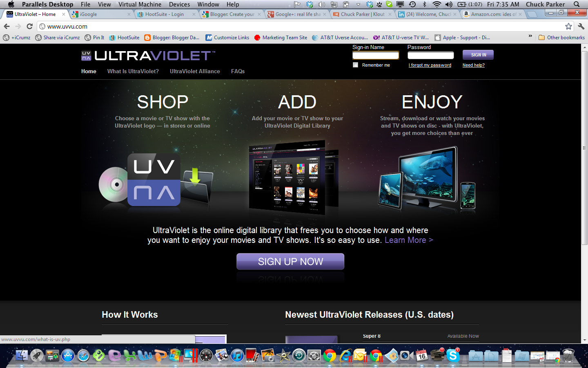
Task: Open a new tab with the new tab button
Action: tap(532, 14)
